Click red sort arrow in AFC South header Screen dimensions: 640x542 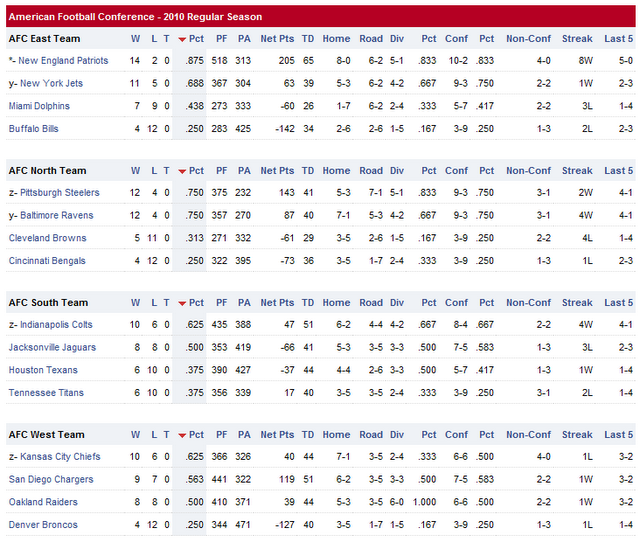tap(182, 303)
